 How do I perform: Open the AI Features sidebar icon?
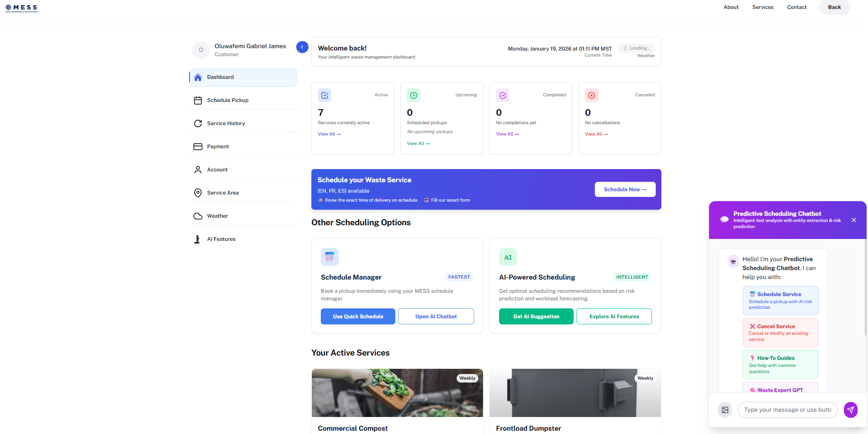(198, 239)
